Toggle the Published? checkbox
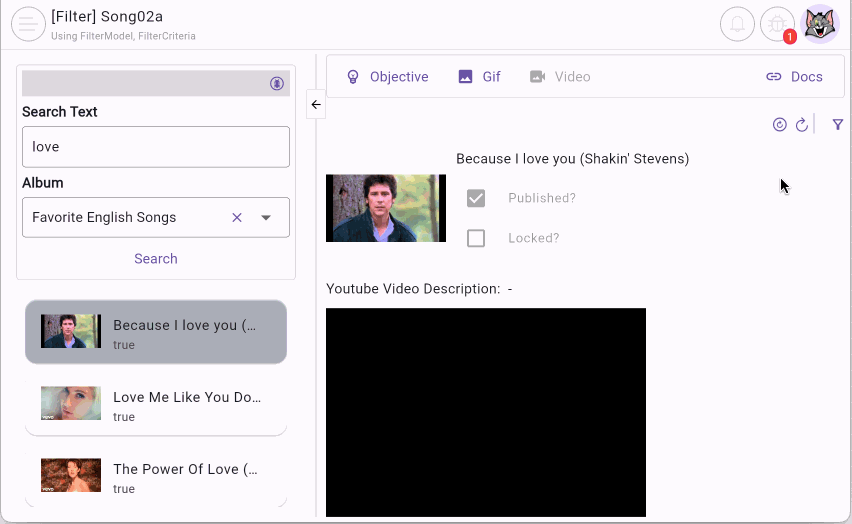852x524 pixels. click(x=476, y=198)
